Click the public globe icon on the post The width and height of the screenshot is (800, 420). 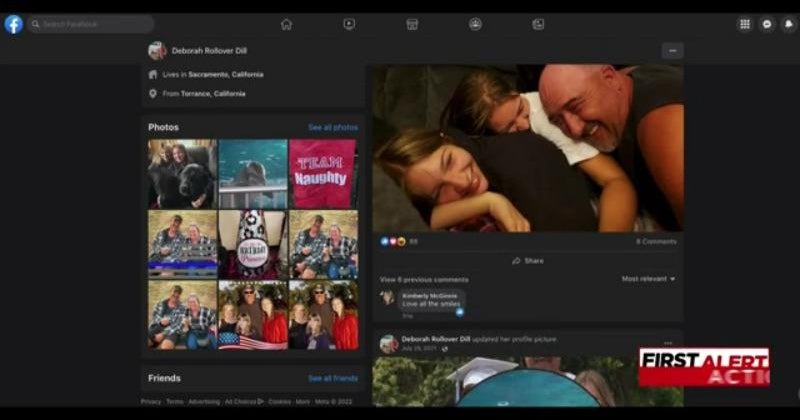445,349
